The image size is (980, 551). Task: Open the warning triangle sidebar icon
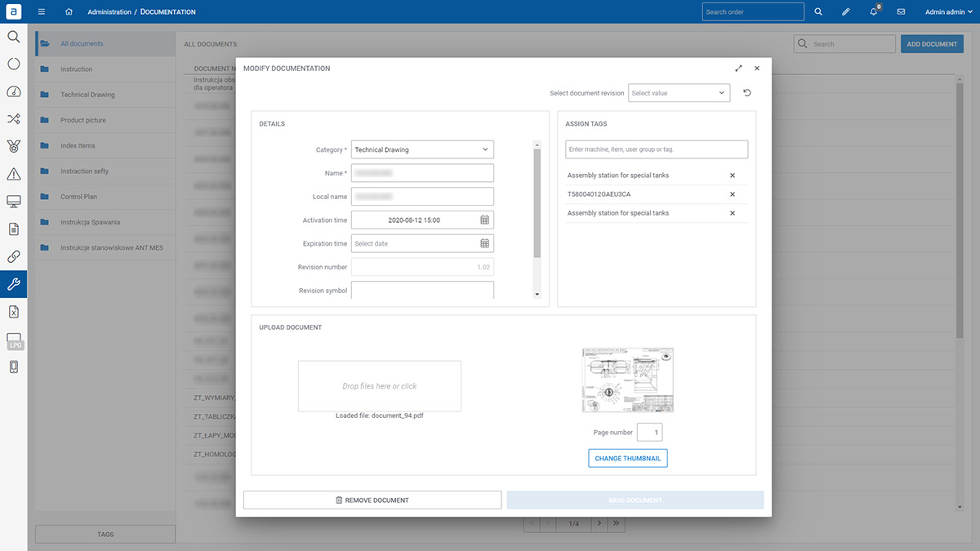tap(13, 174)
